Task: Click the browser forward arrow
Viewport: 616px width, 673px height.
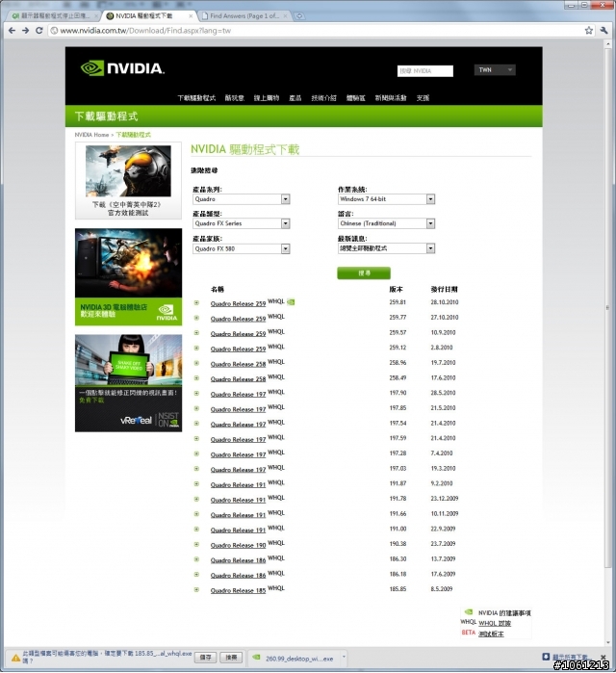Action: (x=25, y=31)
